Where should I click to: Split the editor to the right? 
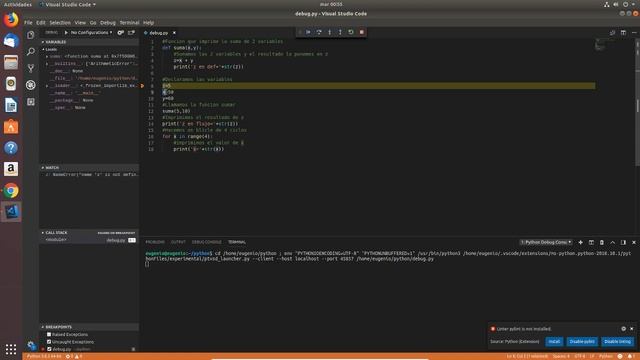(x=623, y=33)
